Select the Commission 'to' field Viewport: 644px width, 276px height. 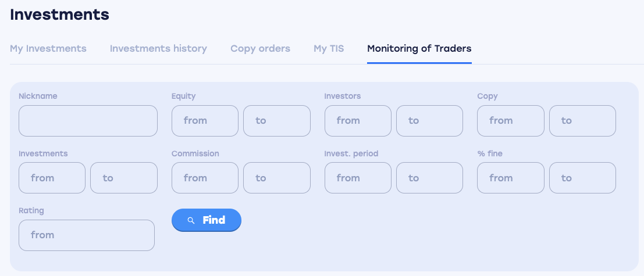[x=276, y=178]
